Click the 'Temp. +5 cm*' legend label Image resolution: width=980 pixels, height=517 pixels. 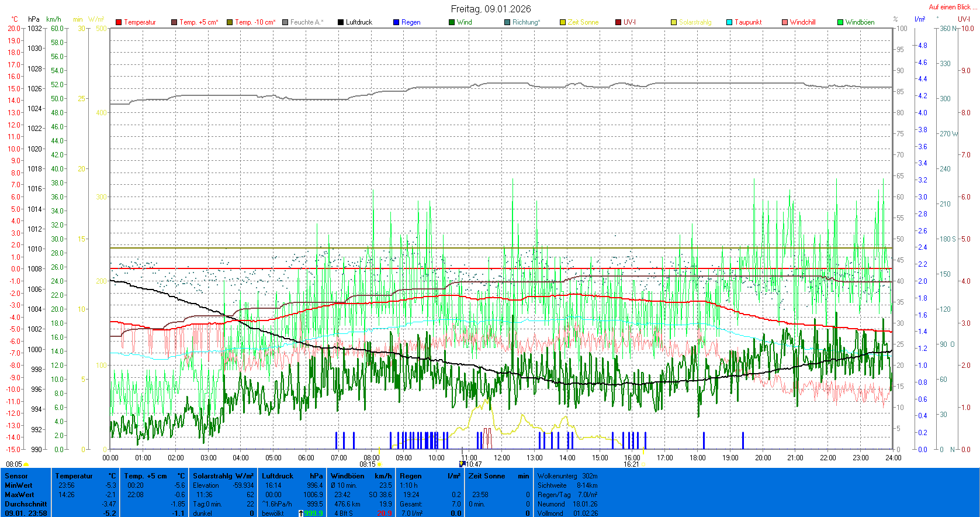tap(199, 22)
